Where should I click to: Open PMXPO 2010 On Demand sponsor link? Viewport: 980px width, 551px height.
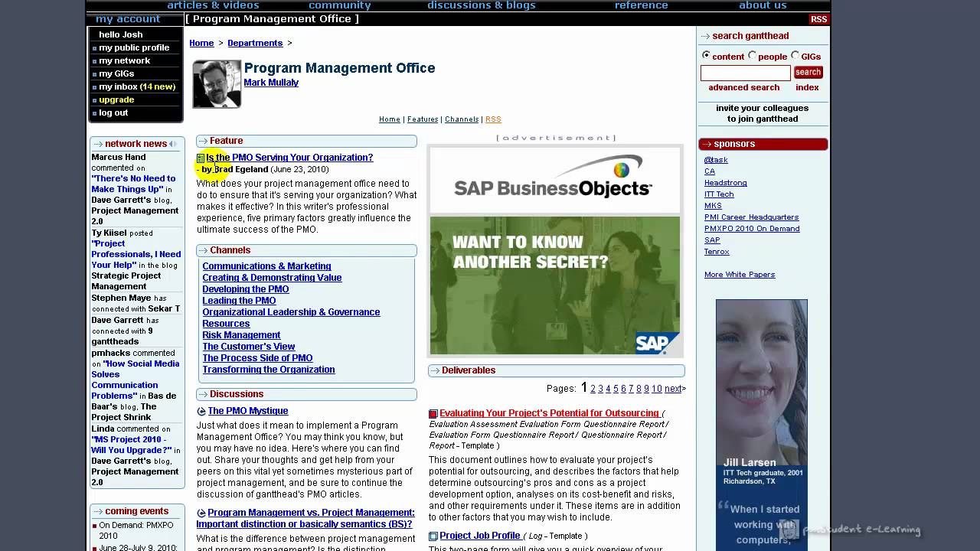(752, 229)
